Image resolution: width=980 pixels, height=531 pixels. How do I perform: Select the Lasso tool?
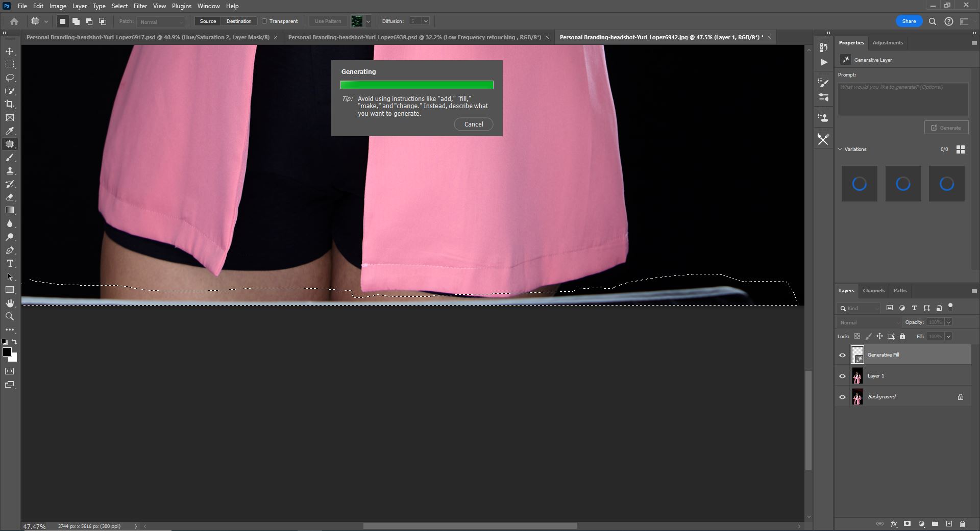[x=9, y=78]
